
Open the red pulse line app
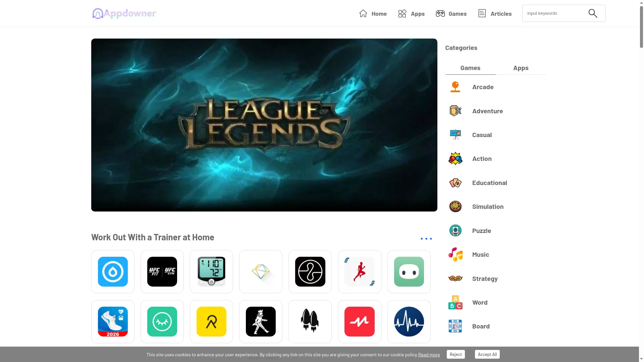[x=360, y=321]
